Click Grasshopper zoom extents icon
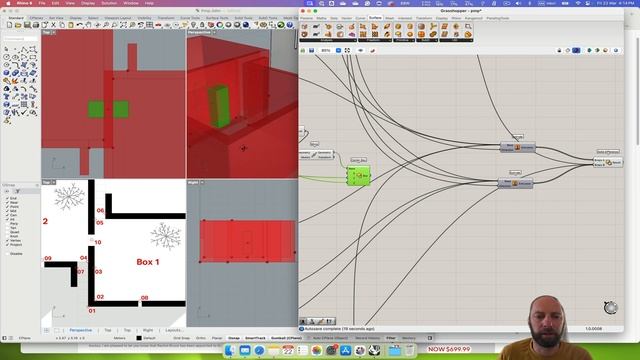 [x=347, y=51]
